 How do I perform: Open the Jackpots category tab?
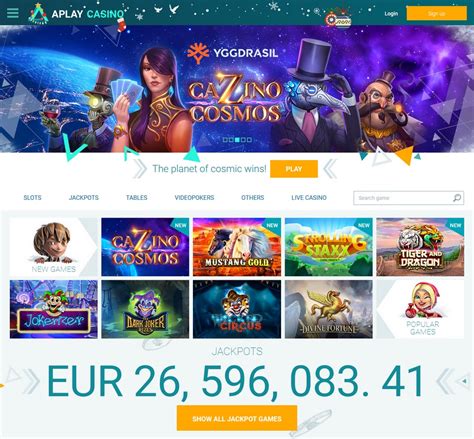[84, 198]
